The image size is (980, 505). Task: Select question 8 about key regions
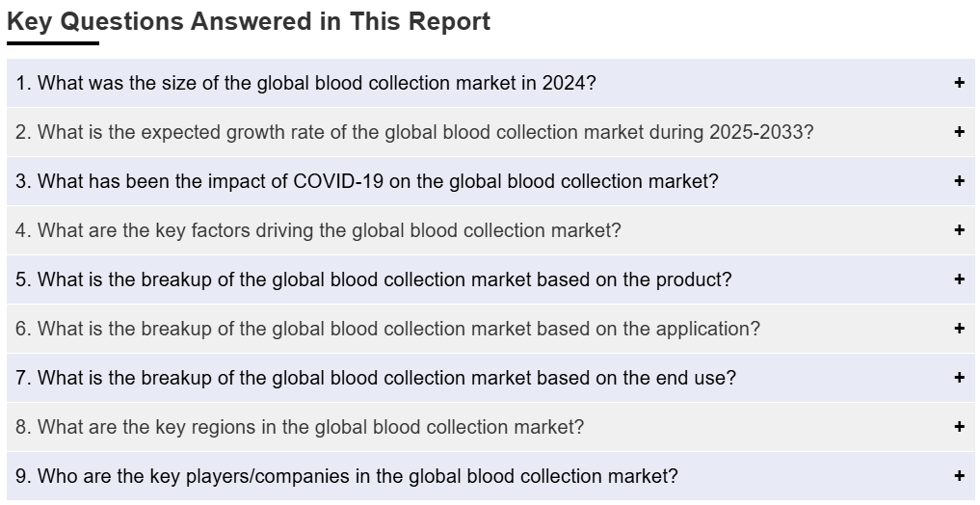300,426
